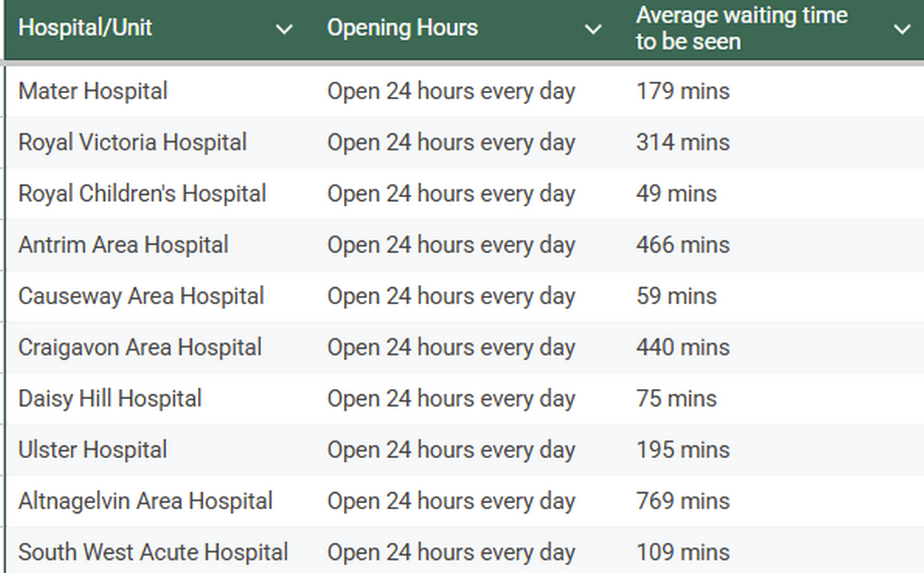924x573 pixels.
Task: Select the Altnagelvin Area Hospital cell
Action: 146,501
